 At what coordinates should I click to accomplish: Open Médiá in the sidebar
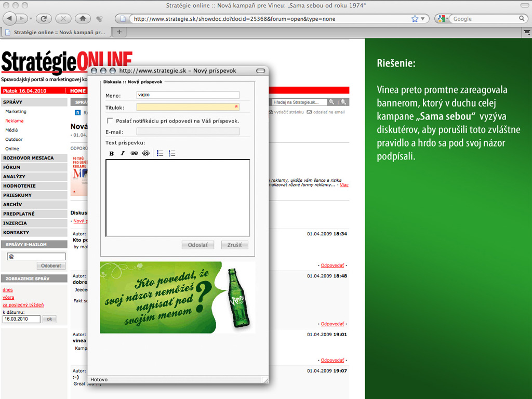pos(11,130)
